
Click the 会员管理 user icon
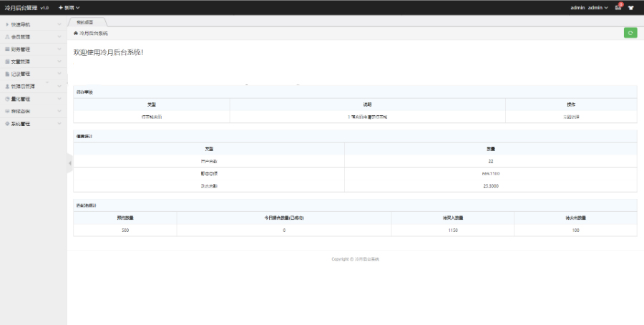(x=7, y=37)
